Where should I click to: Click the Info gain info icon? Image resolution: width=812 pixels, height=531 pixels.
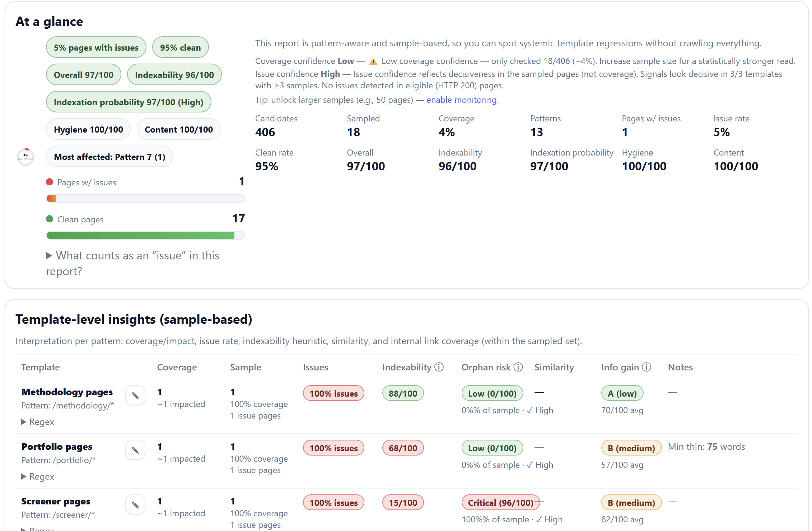[647, 367]
